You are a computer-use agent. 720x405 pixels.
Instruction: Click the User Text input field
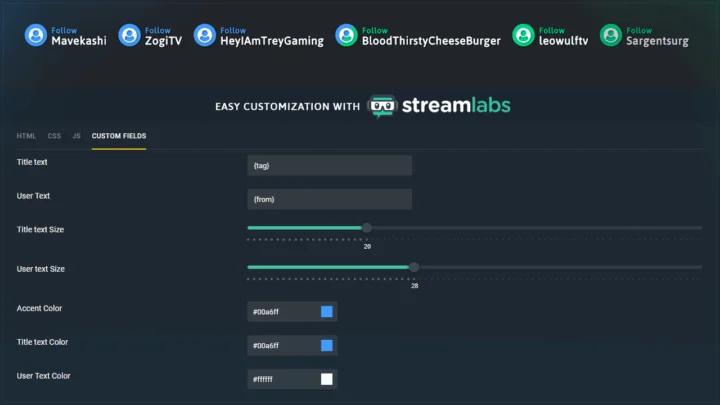(329, 199)
